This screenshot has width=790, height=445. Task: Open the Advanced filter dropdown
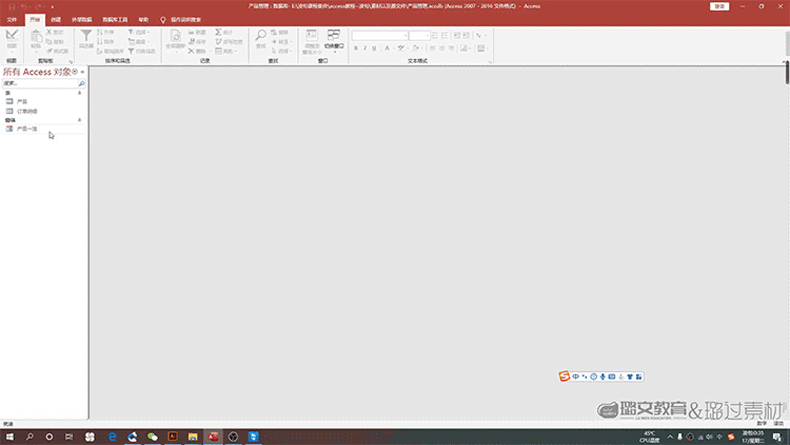pyautogui.click(x=139, y=41)
